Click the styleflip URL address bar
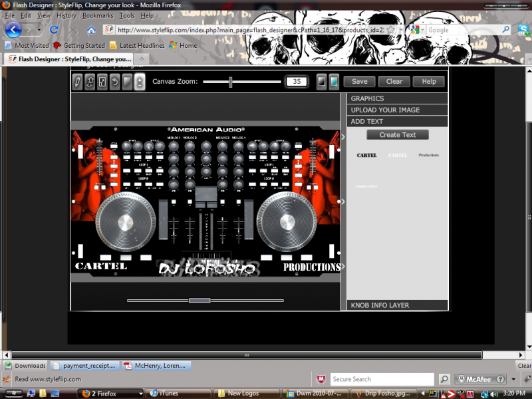Image resolution: width=532 pixels, height=399 pixels. (251, 30)
